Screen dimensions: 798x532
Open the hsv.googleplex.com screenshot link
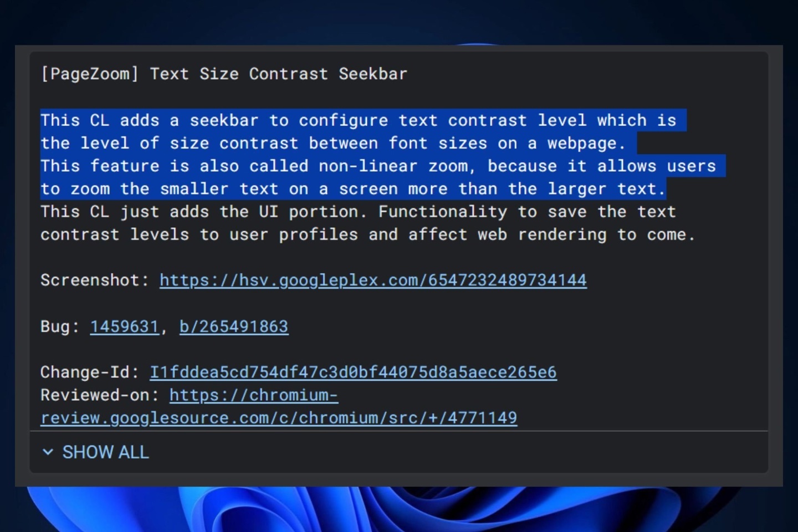[373, 280]
